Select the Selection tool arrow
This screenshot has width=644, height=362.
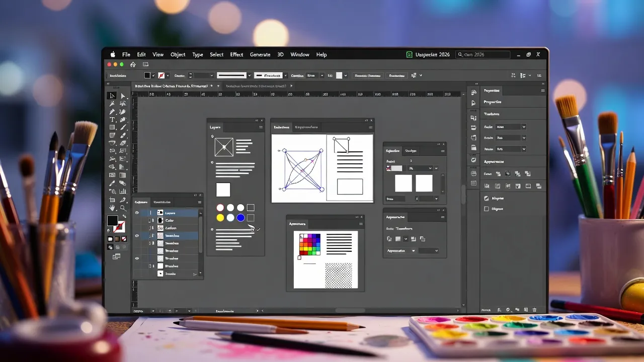112,95
